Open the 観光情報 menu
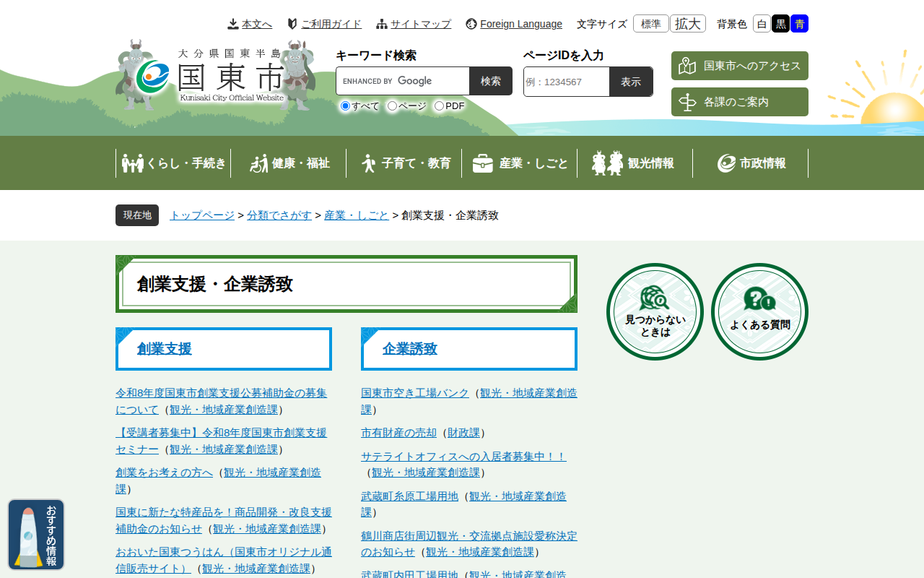The width and height of the screenshot is (924, 578). [635, 163]
